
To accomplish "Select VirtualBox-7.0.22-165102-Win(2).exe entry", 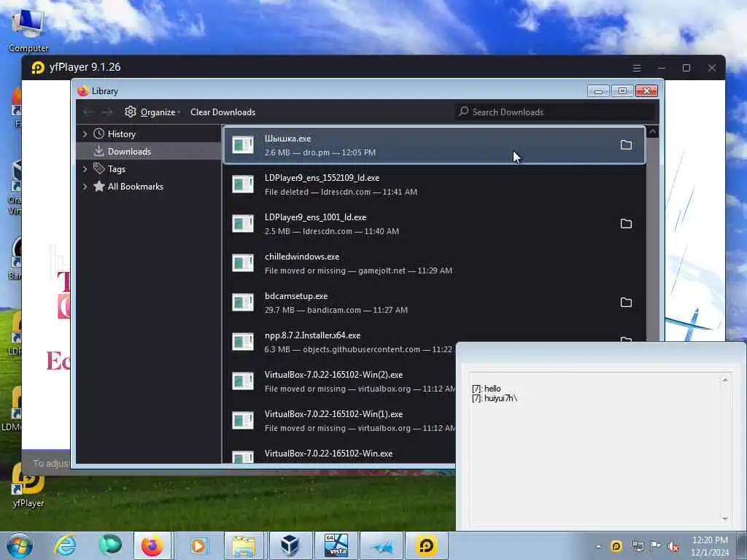I will (x=340, y=381).
